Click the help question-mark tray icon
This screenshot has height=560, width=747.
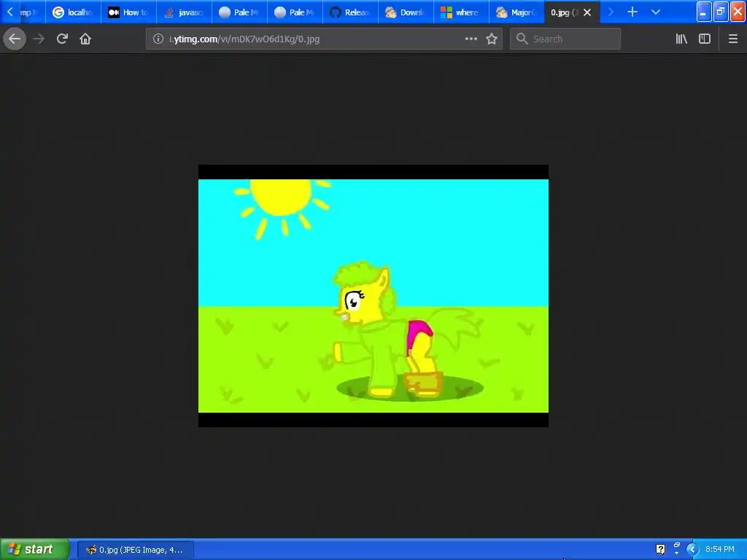tap(660, 549)
